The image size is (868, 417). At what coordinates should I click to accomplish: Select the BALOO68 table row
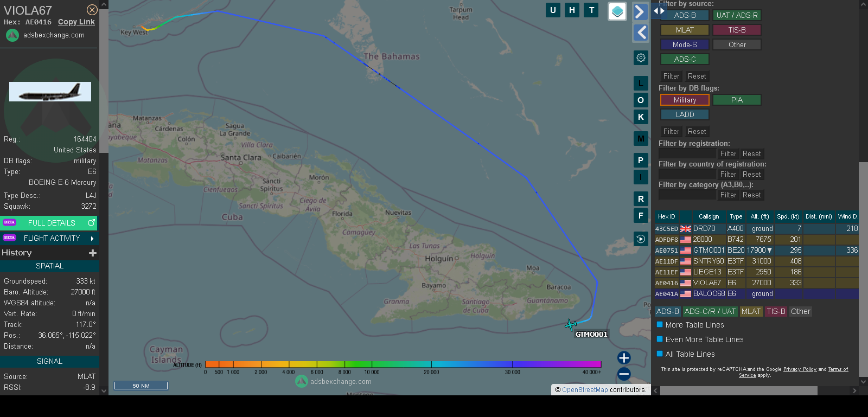point(757,294)
